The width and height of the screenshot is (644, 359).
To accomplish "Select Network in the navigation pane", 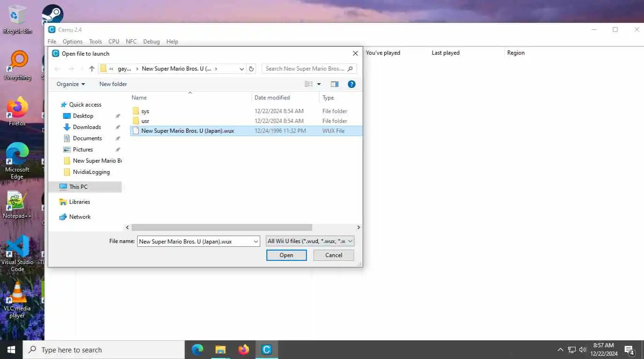I will click(80, 217).
